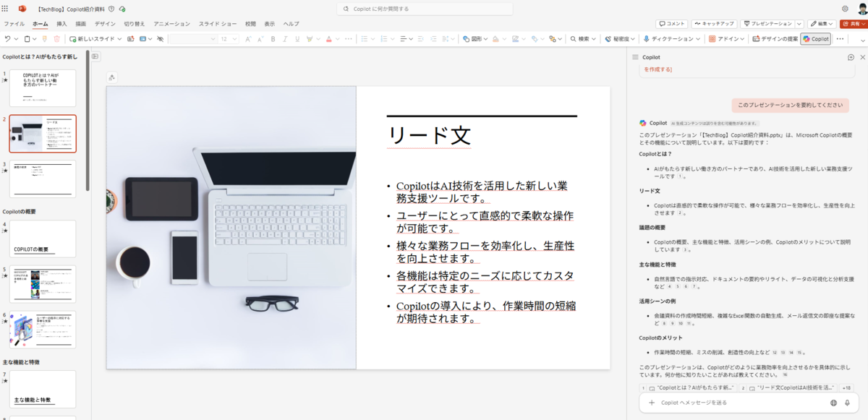Switch to the Animations (アニメーション) tab
The image size is (868, 420).
[x=171, y=24]
